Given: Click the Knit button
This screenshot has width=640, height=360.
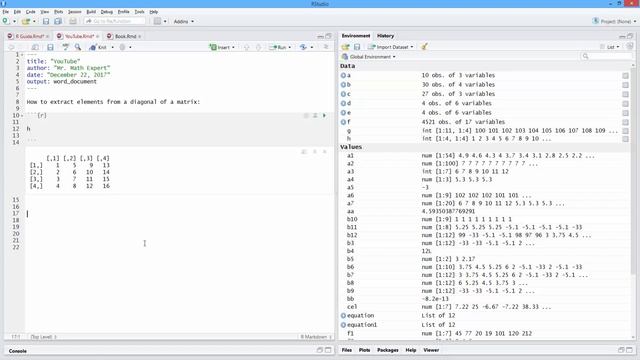Looking at the screenshot, I should pyautogui.click(x=98, y=47).
